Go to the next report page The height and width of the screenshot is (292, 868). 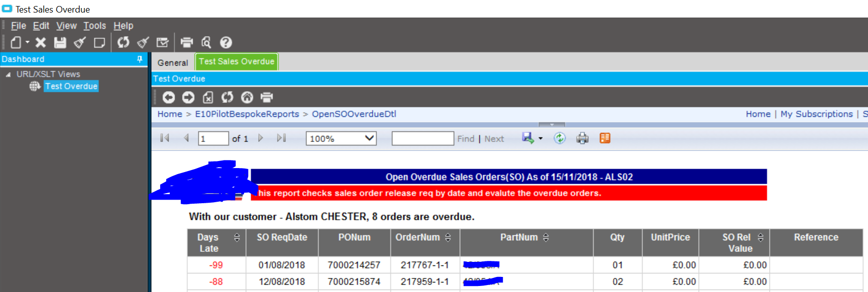pos(260,138)
